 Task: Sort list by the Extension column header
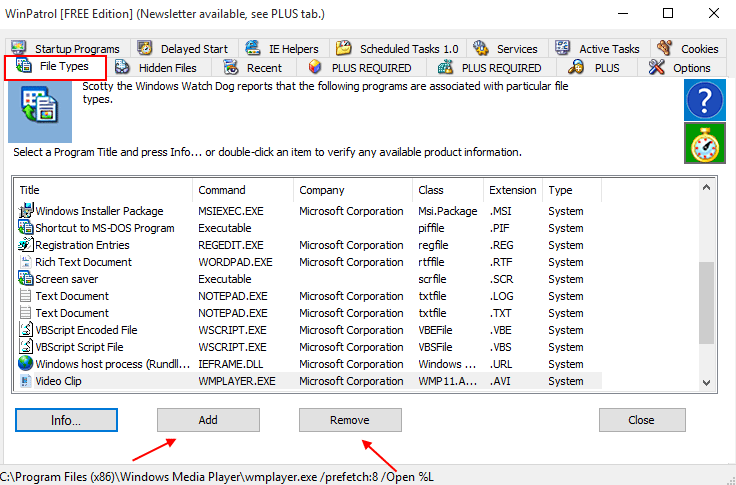(x=513, y=190)
